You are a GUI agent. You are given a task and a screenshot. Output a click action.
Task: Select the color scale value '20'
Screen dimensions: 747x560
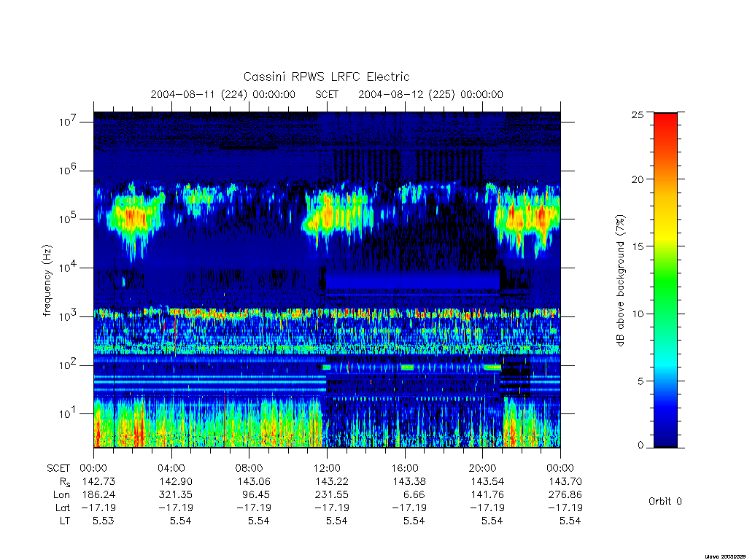638,179
